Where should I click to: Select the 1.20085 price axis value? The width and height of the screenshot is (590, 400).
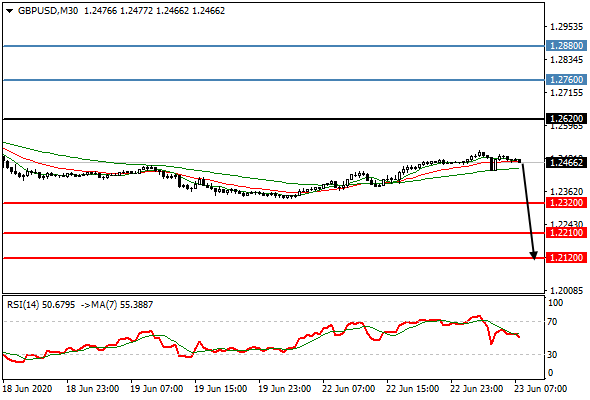pos(567,290)
